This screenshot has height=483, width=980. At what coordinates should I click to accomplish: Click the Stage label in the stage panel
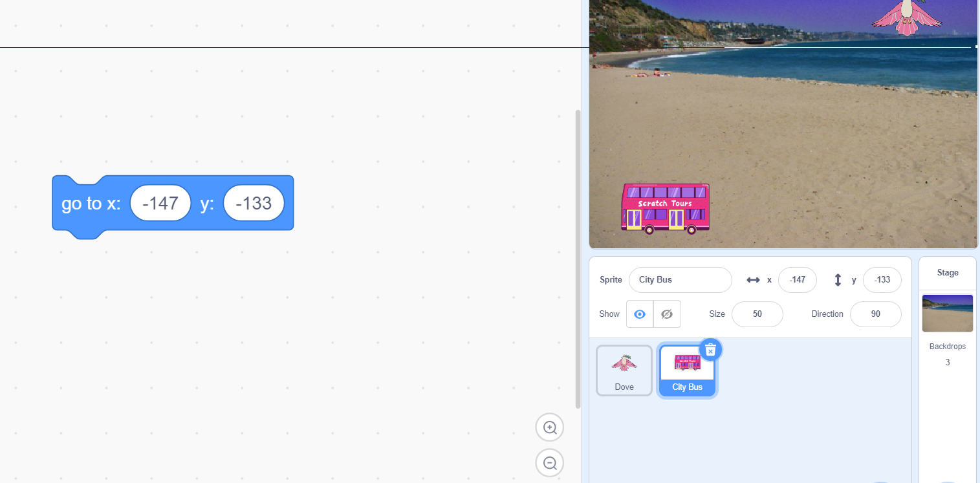[948, 273]
